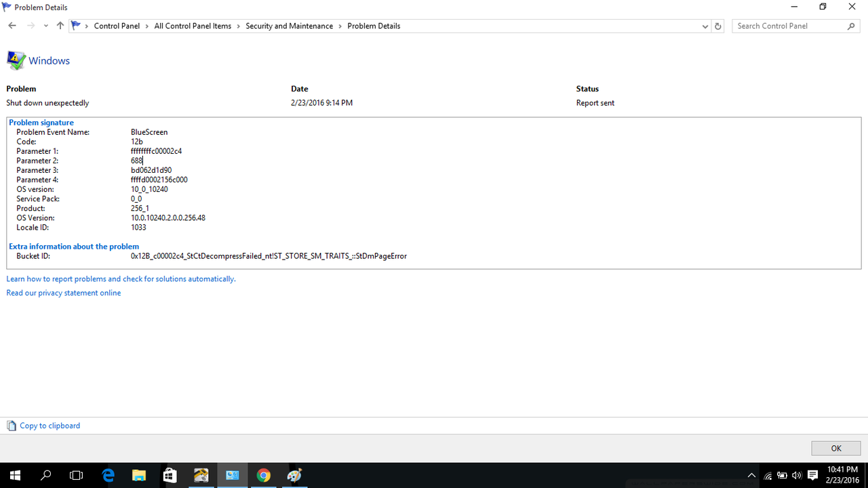Click the picture app icon left of Control Panel

[201, 475]
